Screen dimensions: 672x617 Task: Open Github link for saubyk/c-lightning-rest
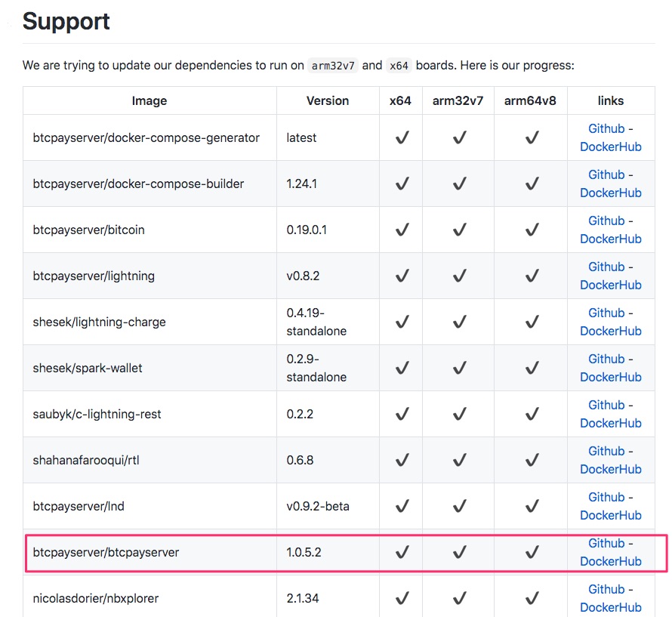(x=606, y=406)
